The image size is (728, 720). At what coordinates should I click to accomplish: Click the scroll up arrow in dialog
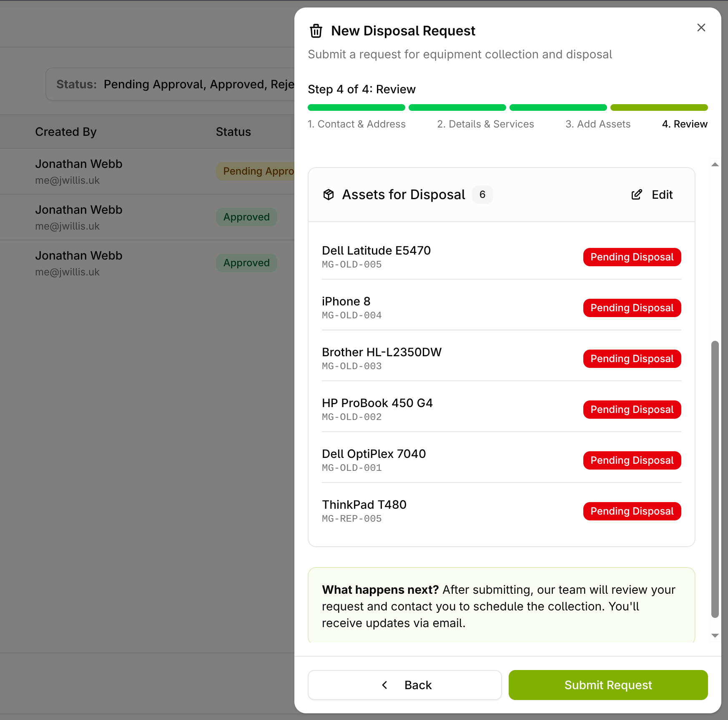click(715, 165)
